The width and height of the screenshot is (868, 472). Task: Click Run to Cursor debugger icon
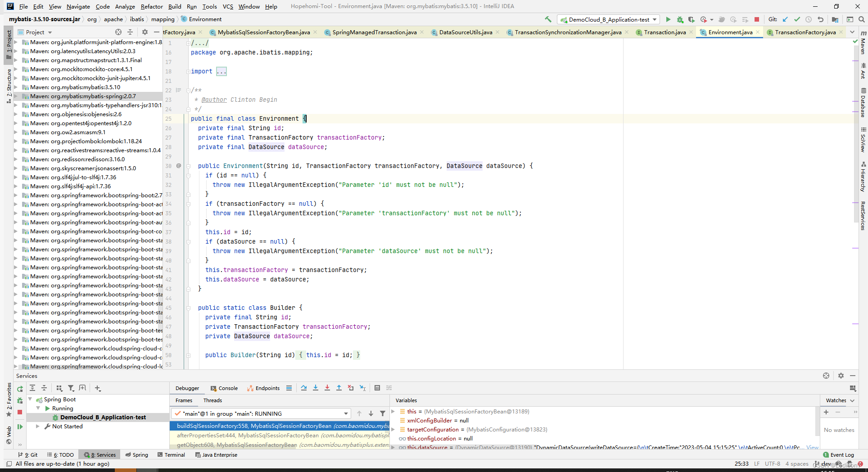[362, 388]
